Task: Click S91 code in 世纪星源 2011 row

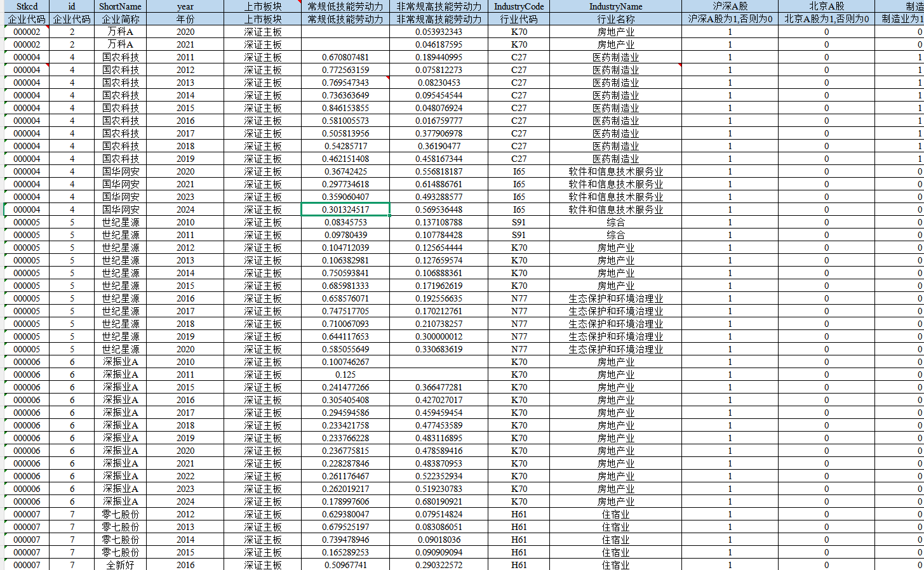Action: tap(519, 235)
